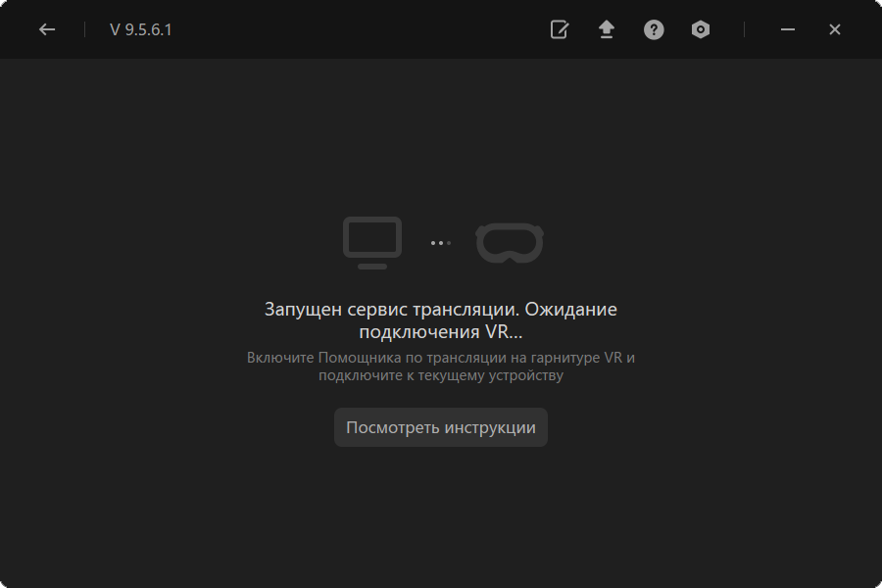Minimize the streaming assistant window

coord(787,29)
